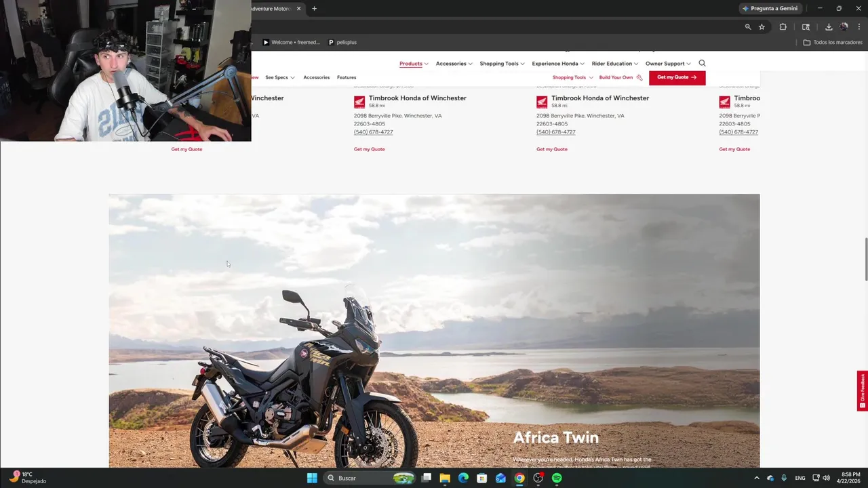
Task: Open the Honda site search magnifier
Action: click(x=702, y=63)
